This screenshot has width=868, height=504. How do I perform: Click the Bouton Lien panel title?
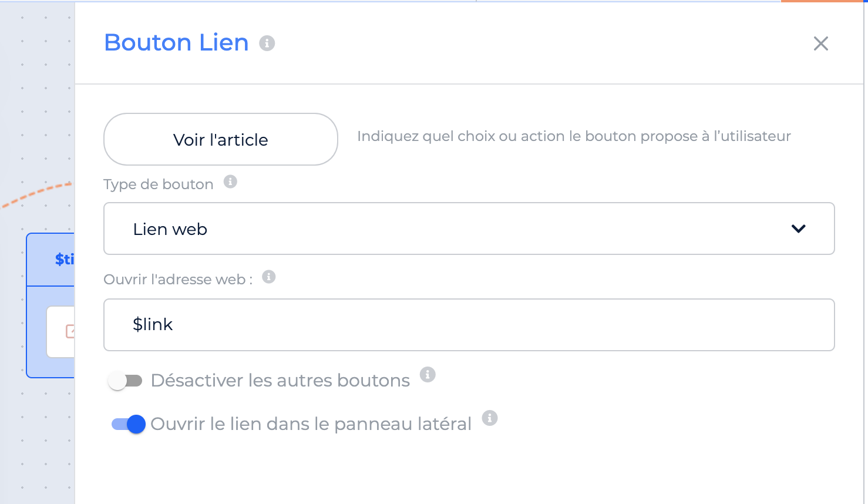tap(176, 42)
